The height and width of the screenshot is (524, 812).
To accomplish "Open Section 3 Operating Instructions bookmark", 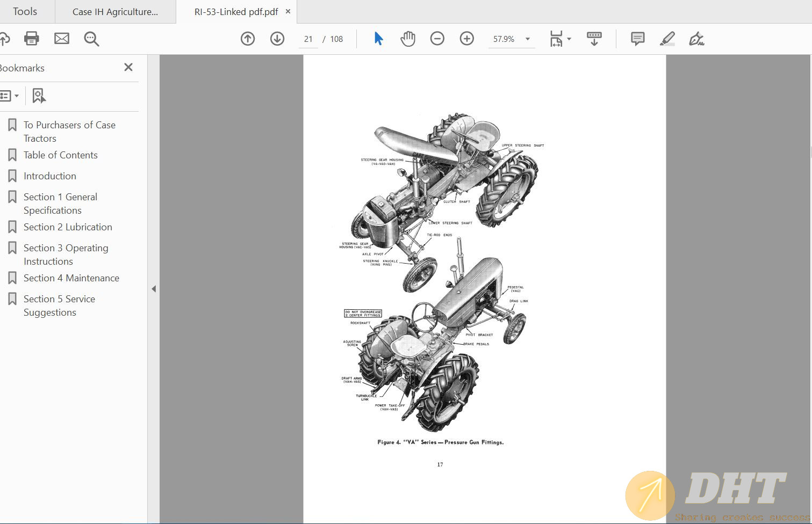I will pyautogui.click(x=66, y=254).
